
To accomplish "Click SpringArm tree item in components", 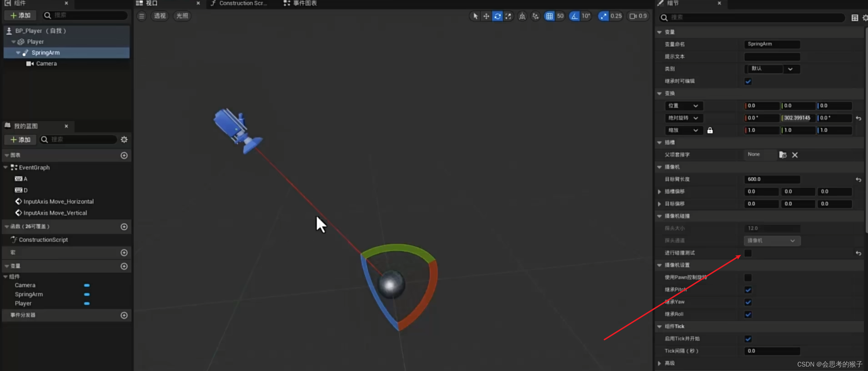I will coord(45,52).
